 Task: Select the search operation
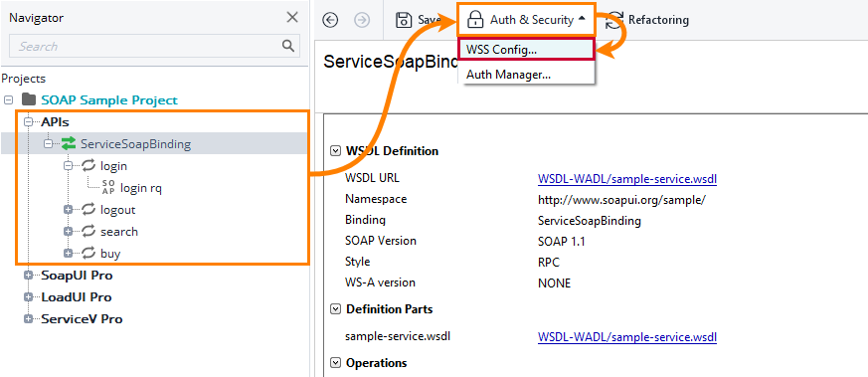coord(119,232)
